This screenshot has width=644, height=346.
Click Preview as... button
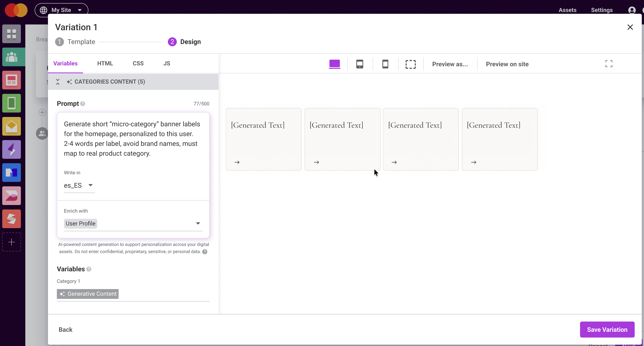click(x=450, y=64)
